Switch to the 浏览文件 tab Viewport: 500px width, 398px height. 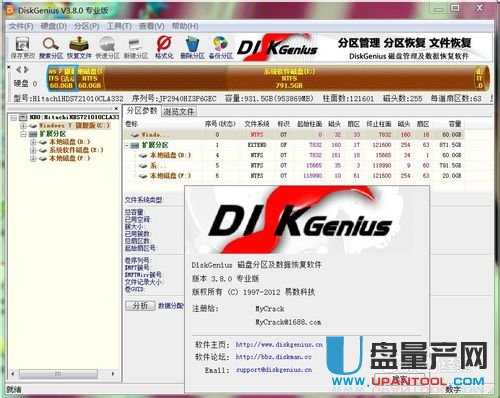179,111
